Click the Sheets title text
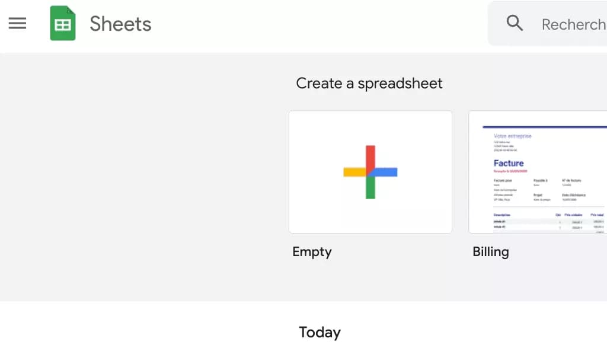The image size is (607, 364). click(120, 24)
